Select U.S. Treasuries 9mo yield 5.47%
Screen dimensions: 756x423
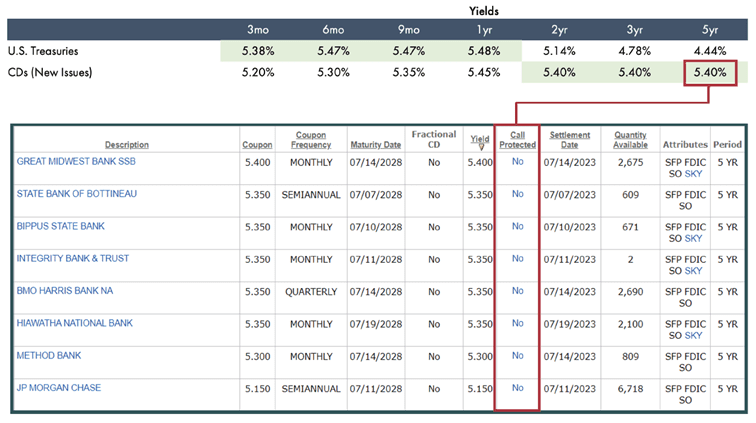(408, 51)
